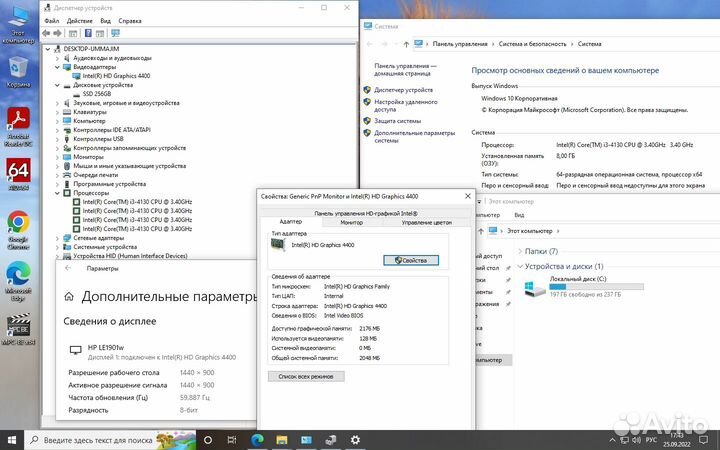The image size is (720, 450).
Task: Select the SSD 256GB disk device
Action: point(97,94)
